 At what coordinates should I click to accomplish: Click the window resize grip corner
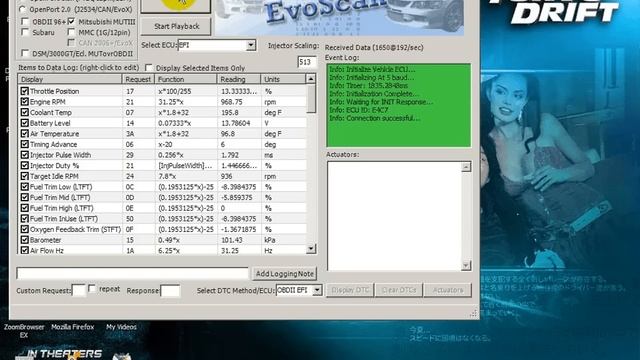(473, 313)
